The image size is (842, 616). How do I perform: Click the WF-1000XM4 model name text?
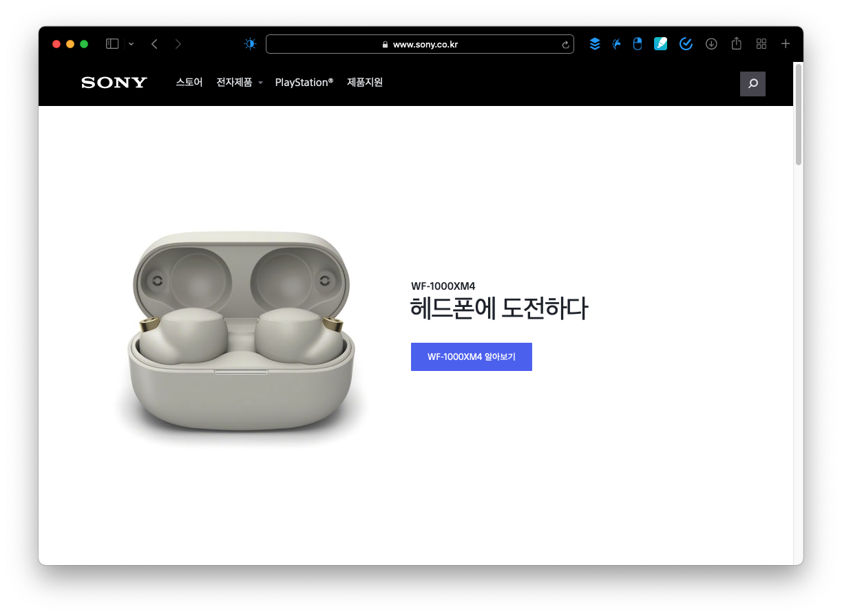pos(443,286)
